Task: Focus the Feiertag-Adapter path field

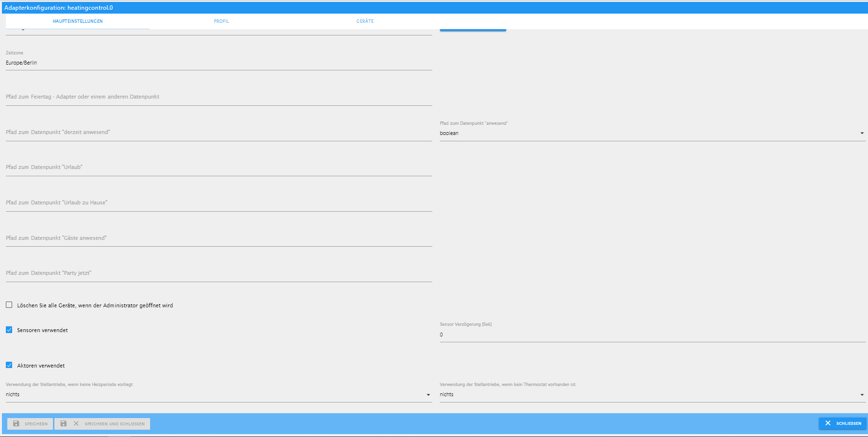Action: pos(219,97)
